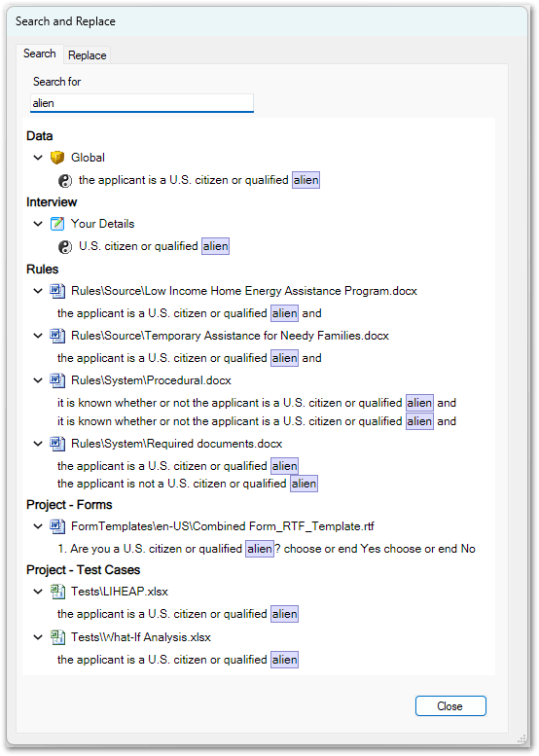The width and height of the screenshot is (539, 756).
Task: Click Word icon for Temporary Assistance document
Action: click(57, 336)
